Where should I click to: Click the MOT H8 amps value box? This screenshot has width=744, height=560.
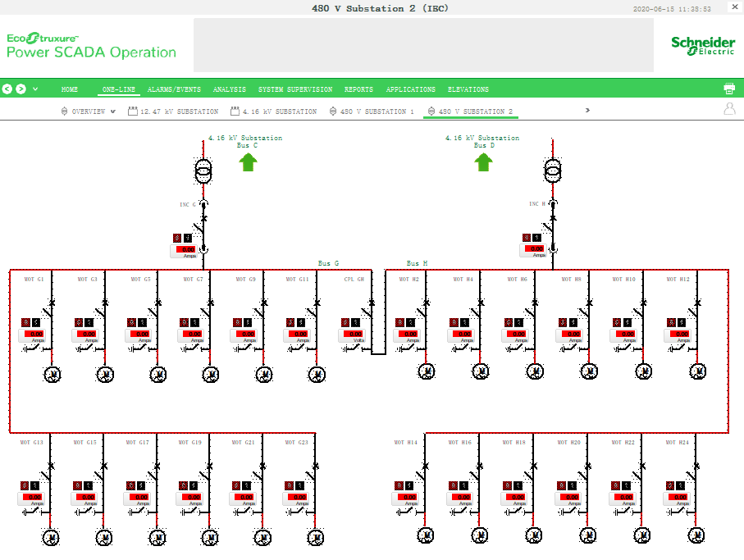click(x=569, y=336)
